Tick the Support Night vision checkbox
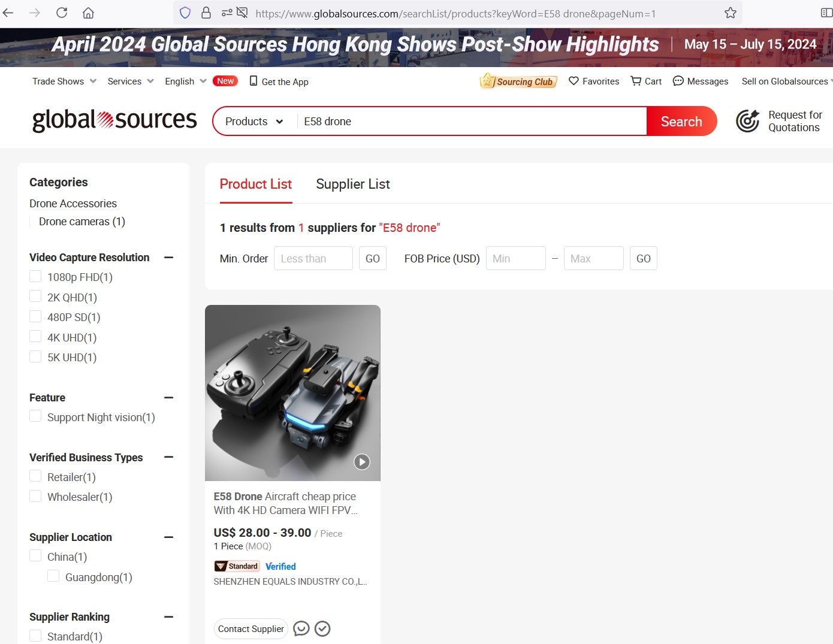Screen dimensions: 833x644 coord(35,416)
